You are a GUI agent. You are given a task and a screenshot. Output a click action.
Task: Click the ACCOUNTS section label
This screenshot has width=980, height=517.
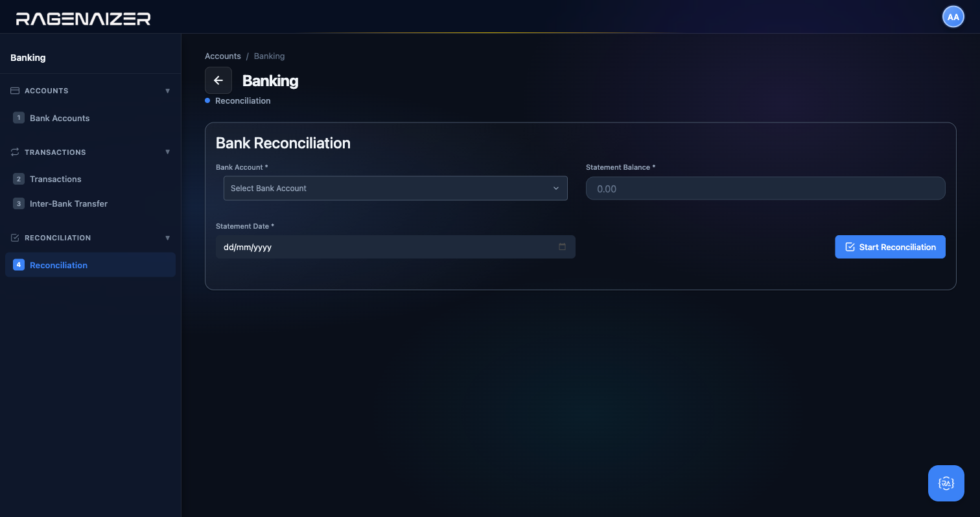pyautogui.click(x=46, y=91)
